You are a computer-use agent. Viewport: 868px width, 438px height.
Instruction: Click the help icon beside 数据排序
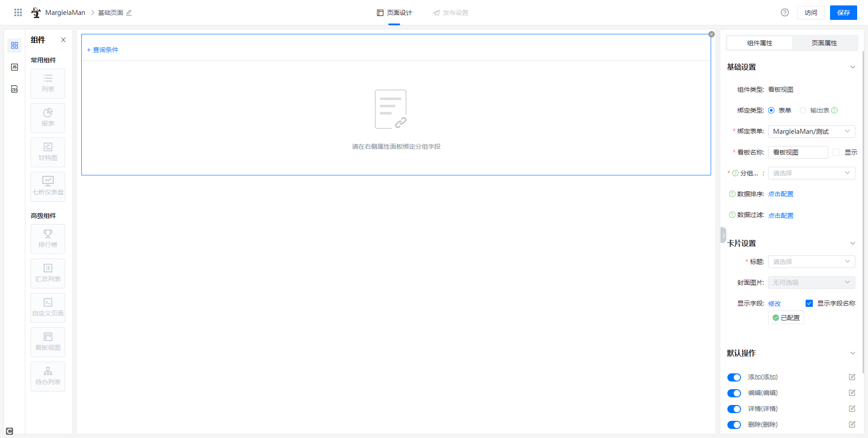[732, 194]
